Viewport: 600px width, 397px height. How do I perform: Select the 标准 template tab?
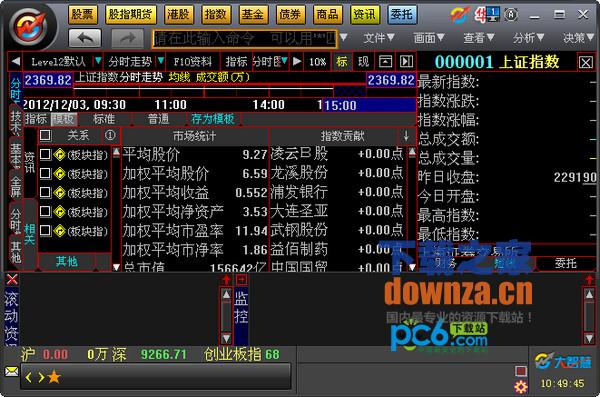pyautogui.click(x=104, y=119)
